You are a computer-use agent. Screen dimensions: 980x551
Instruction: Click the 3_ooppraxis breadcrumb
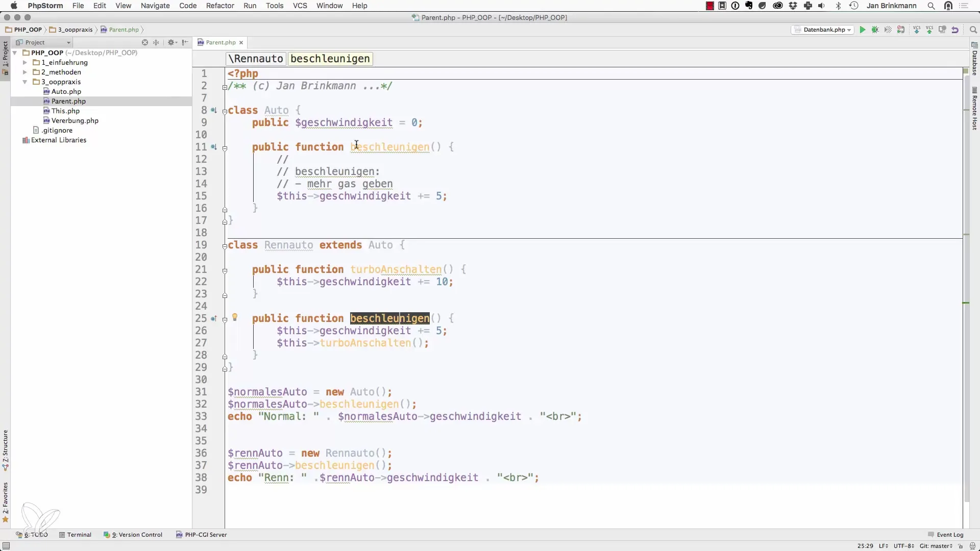pyautogui.click(x=71, y=30)
